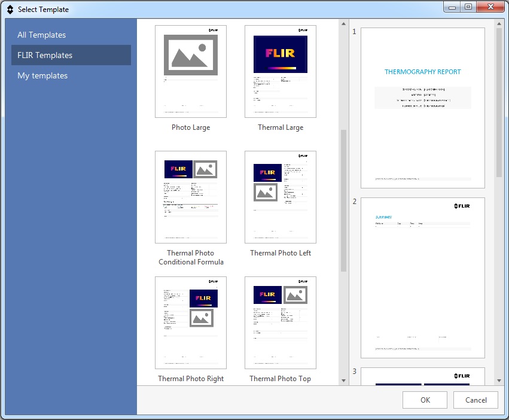This screenshot has height=420, width=509.
Task: Click the OK button
Action: (x=425, y=400)
